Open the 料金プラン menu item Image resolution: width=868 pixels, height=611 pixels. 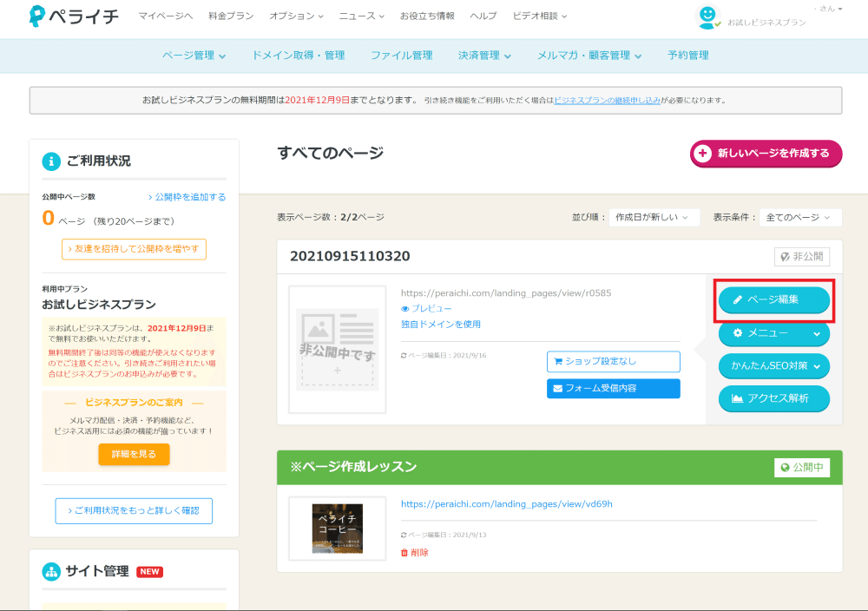pos(231,16)
